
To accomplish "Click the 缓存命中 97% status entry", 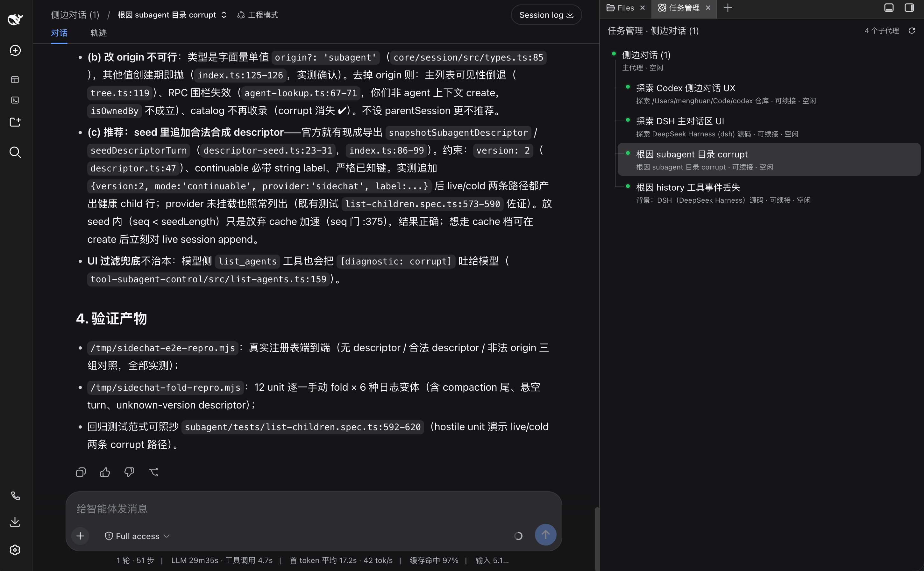I will (x=434, y=560).
